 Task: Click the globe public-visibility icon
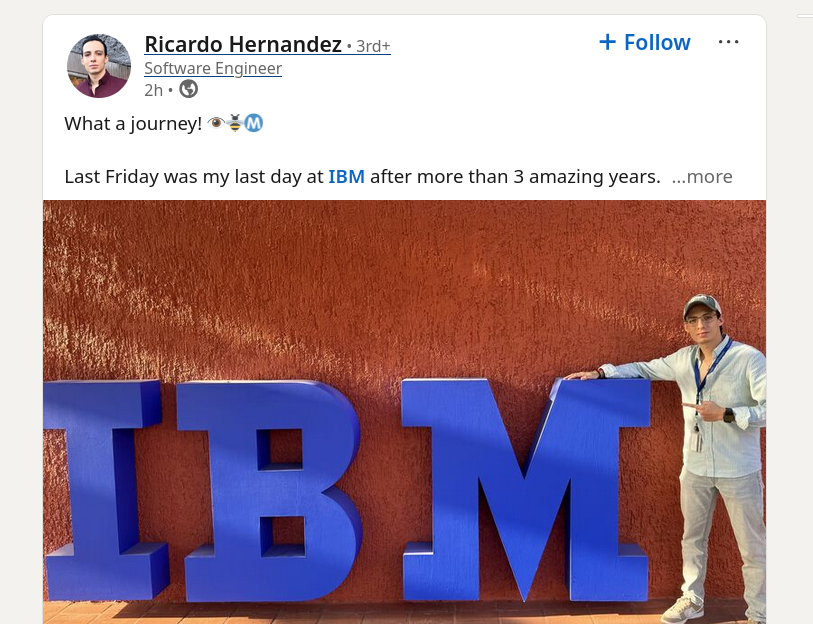[188, 89]
